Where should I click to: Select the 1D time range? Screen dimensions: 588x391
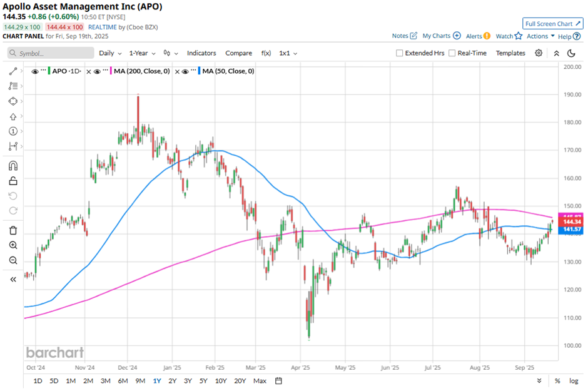tap(38, 381)
